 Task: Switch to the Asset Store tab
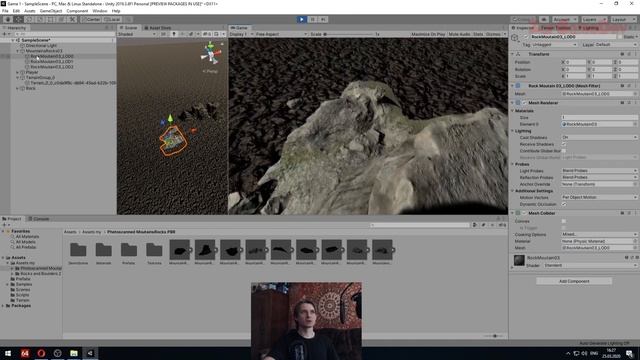pyautogui.click(x=158, y=28)
